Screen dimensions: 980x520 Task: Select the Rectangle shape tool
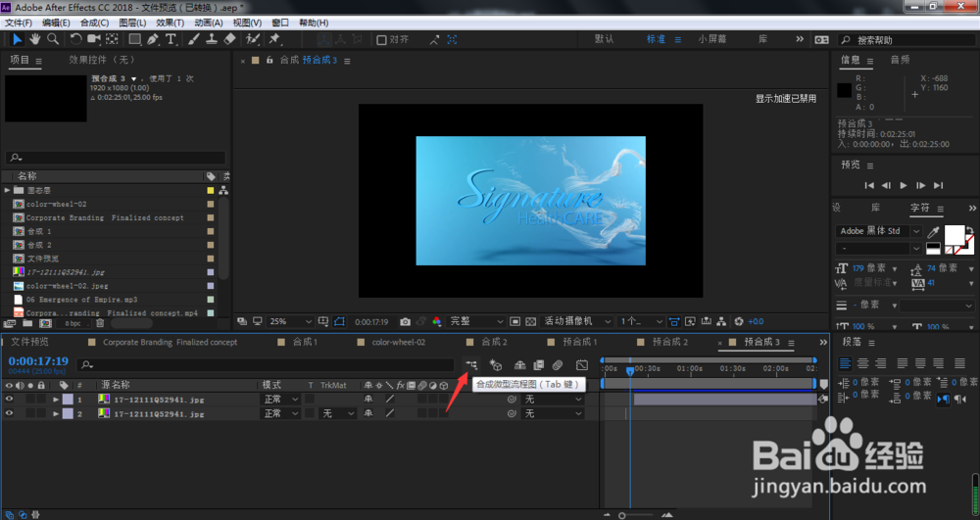[x=134, y=39]
